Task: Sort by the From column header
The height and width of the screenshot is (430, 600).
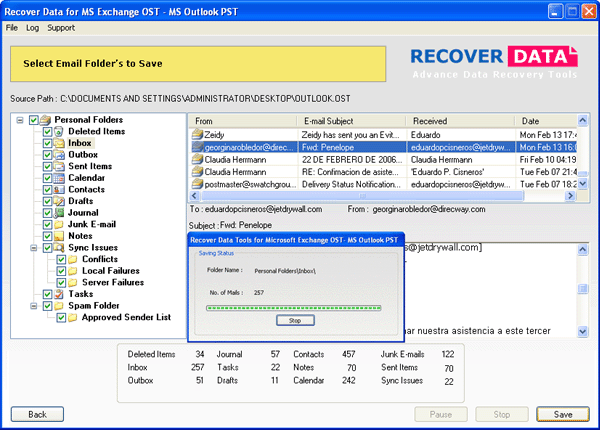Action: [x=243, y=121]
